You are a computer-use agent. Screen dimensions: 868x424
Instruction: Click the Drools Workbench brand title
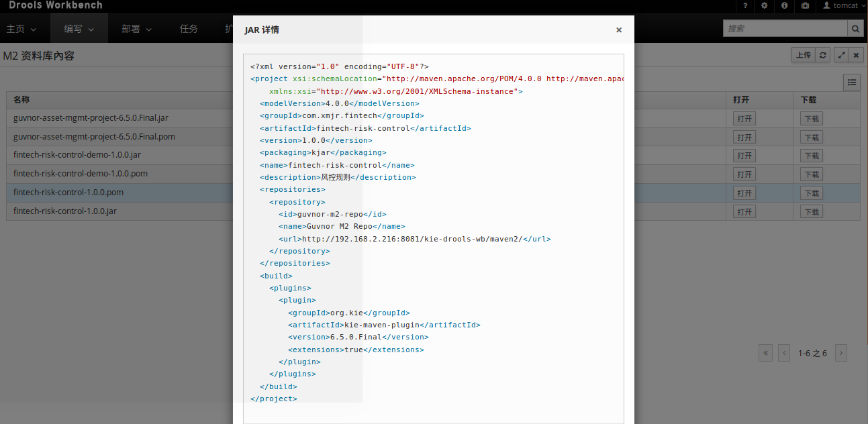pyautogui.click(x=56, y=5)
